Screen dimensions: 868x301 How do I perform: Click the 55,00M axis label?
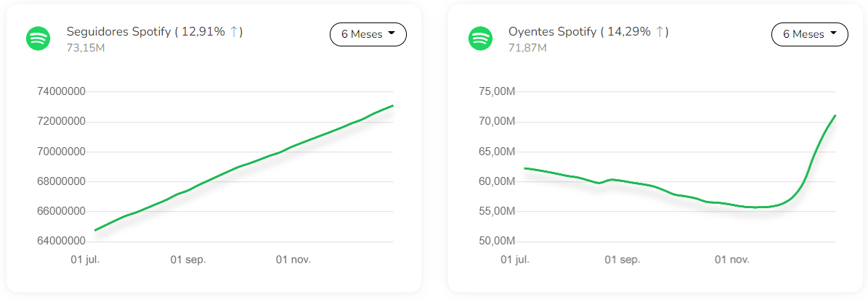click(x=497, y=212)
